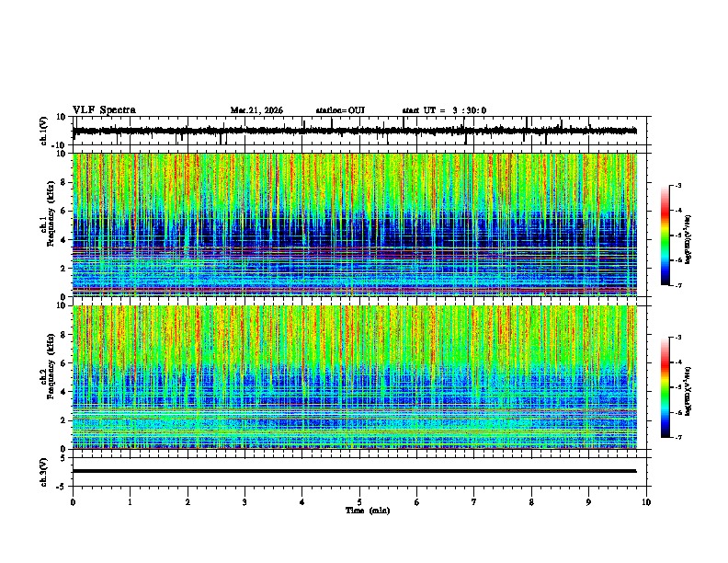728x563 pixels.
Task: Click time axis tick label "7"
Action: tap(474, 502)
